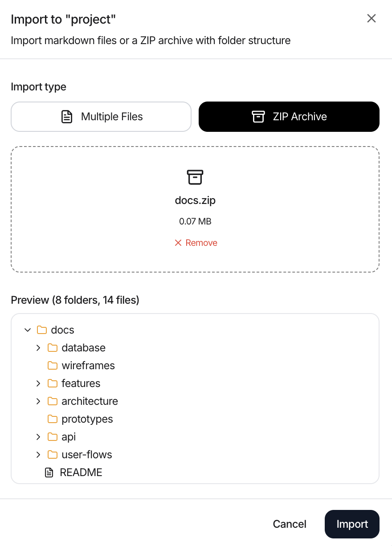The height and width of the screenshot is (546, 392).
Task: Click the document icon on Multiple Files option
Action: coord(67,116)
